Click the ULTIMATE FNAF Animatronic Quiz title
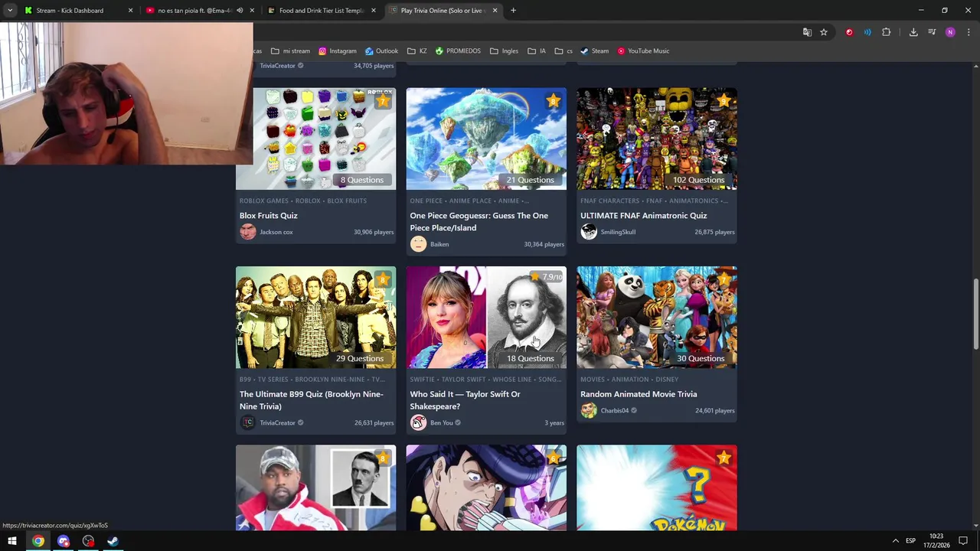The image size is (980, 551). tap(643, 216)
